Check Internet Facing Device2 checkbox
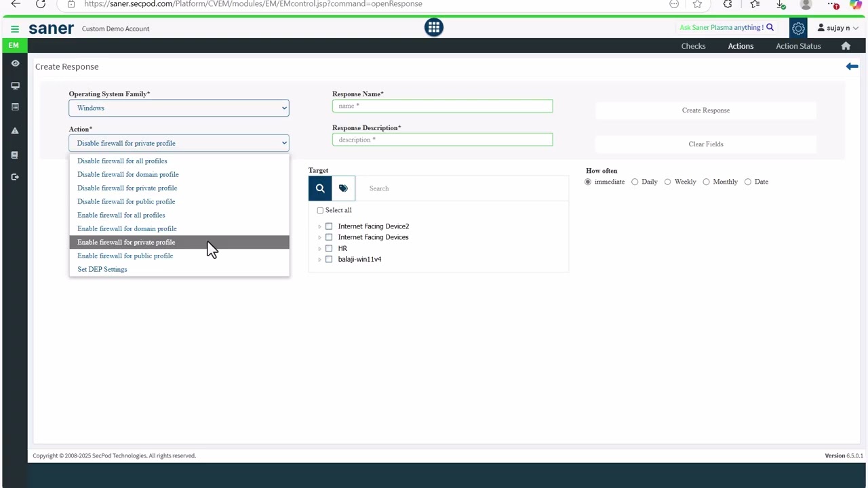868x488 pixels. pos(329,226)
